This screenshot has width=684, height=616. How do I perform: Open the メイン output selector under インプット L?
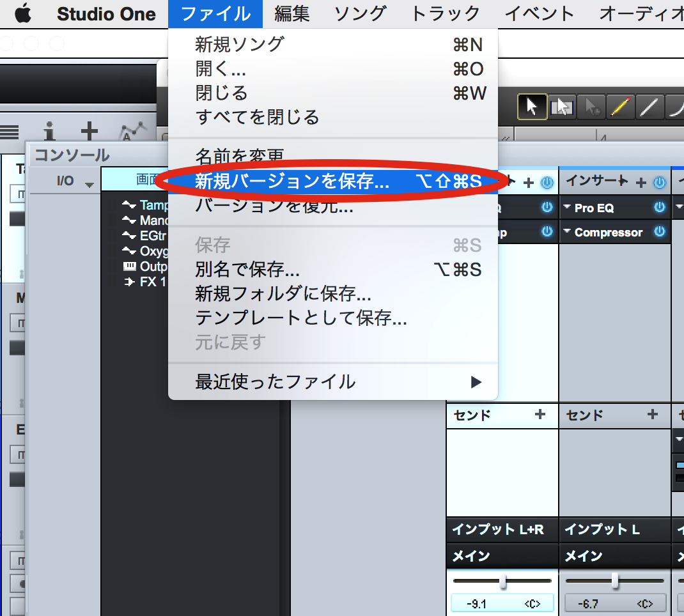coord(615,556)
